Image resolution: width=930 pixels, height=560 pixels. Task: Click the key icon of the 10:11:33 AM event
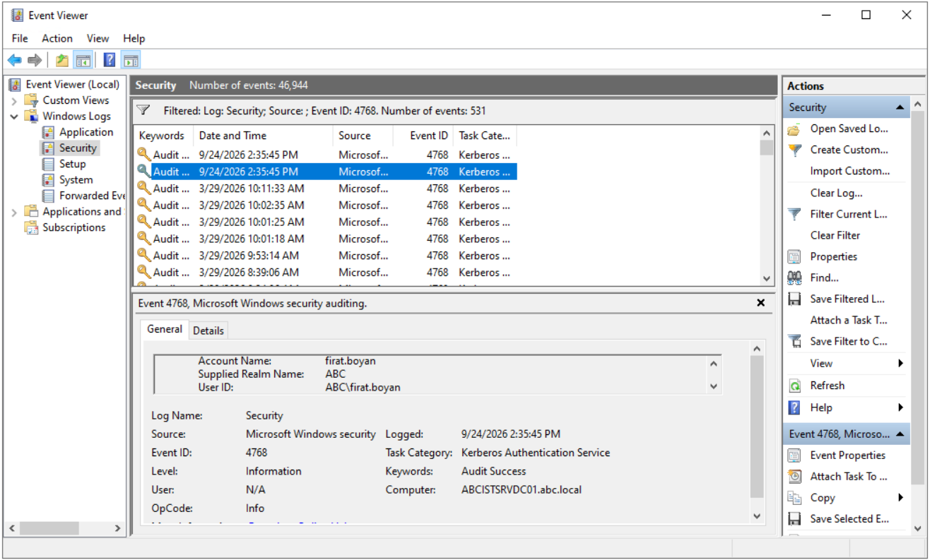pos(143,189)
